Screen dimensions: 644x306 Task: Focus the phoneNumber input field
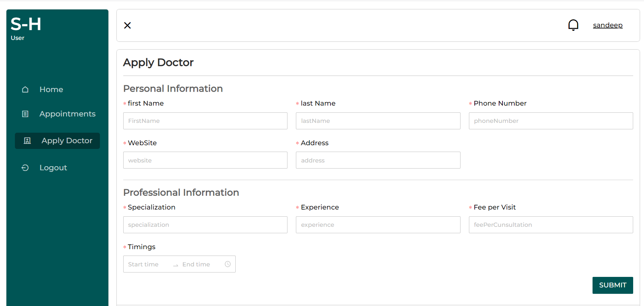[x=551, y=121]
